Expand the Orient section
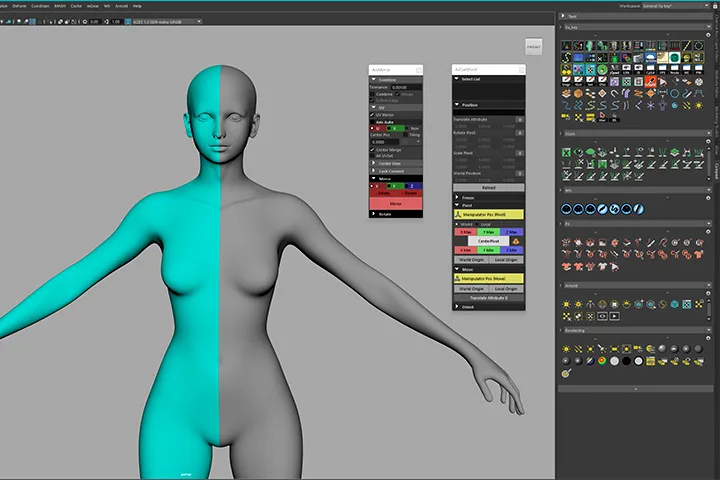Image resolution: width=720 pixels, height=480 pixels. pos(489,307)
